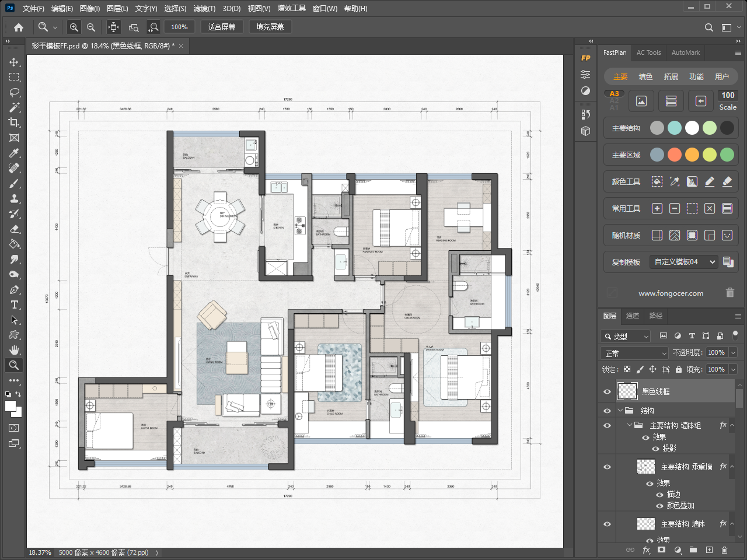
Task: Open the Zoom tool preset dropdown arrow
Action: pos(55,27)
